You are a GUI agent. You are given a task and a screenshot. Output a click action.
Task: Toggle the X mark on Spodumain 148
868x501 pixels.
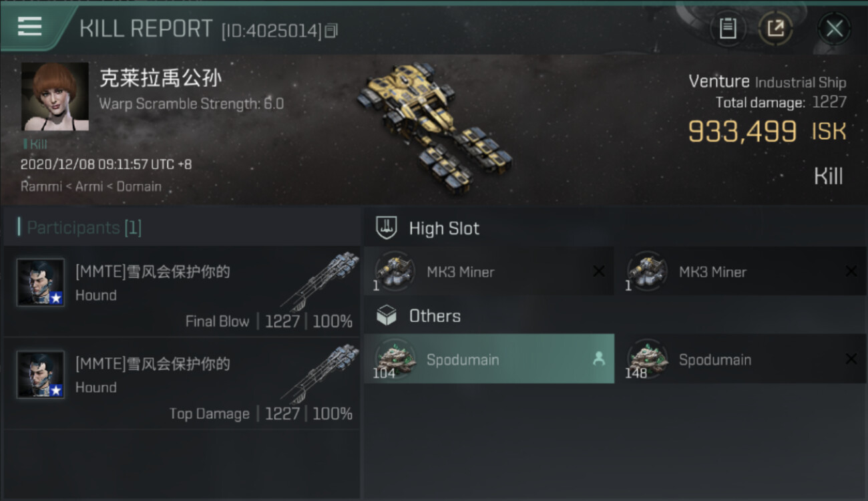click(851, 359)
